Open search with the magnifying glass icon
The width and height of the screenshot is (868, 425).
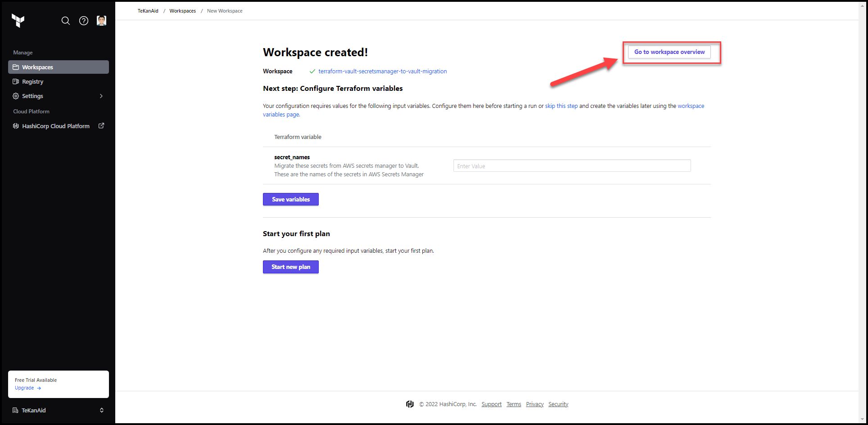tap(66, 21)
